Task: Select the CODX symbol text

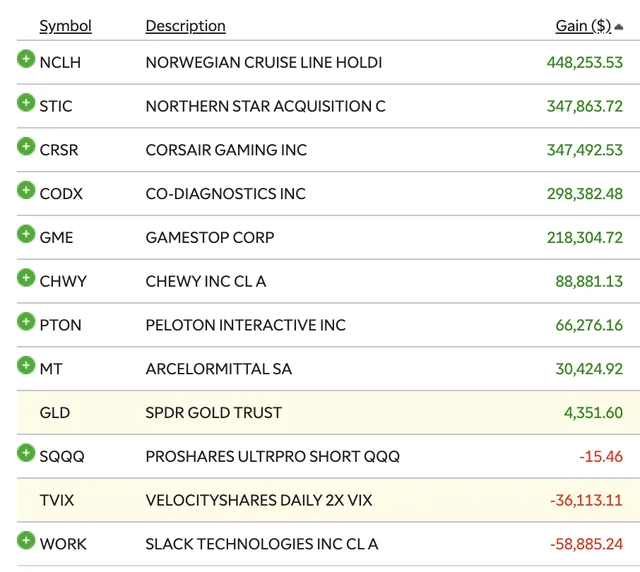Action: [61, 194]
